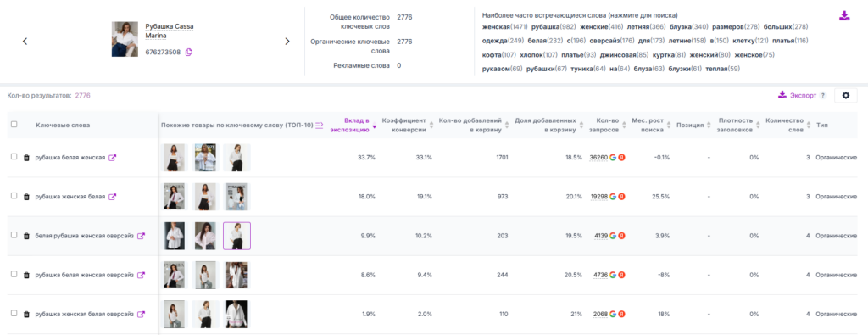Click help question mark beside Экспорт
868x335 pixels.
point(822,95)
